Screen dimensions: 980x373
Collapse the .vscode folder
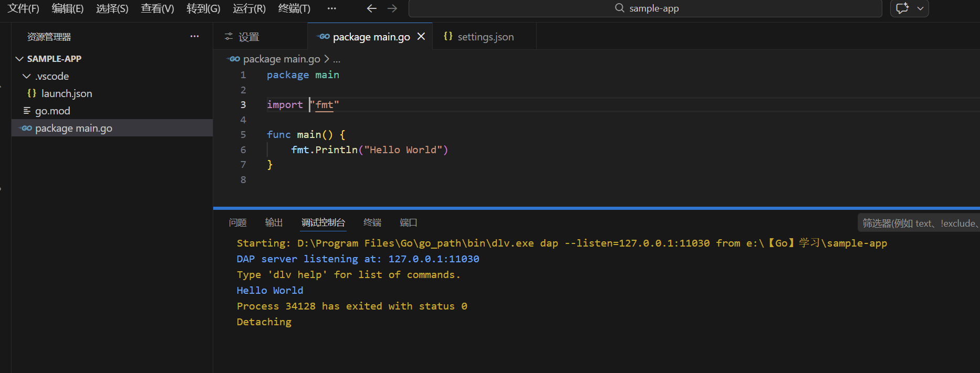[27, 76]
